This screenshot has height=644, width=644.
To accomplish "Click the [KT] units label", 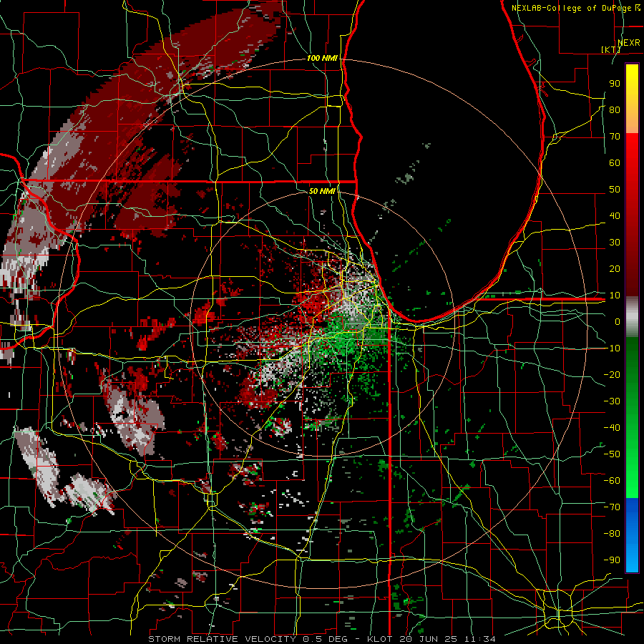I will [611, 49].
